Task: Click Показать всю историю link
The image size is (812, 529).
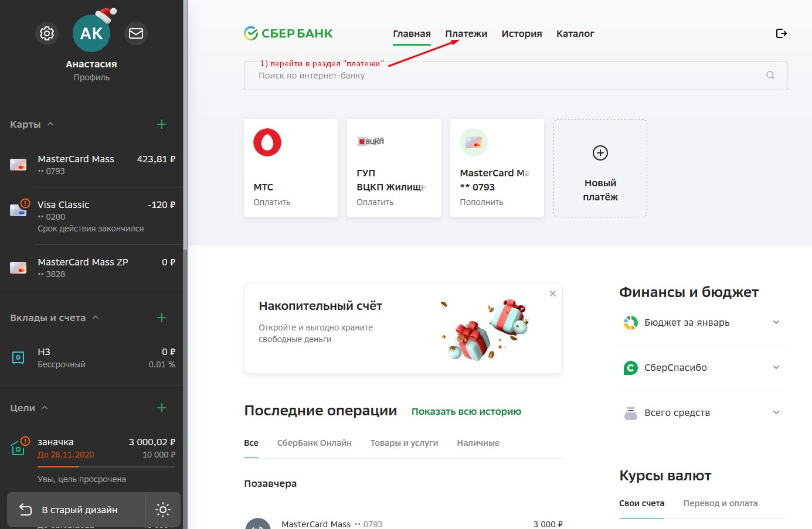Action: click(x=466, y=411)
